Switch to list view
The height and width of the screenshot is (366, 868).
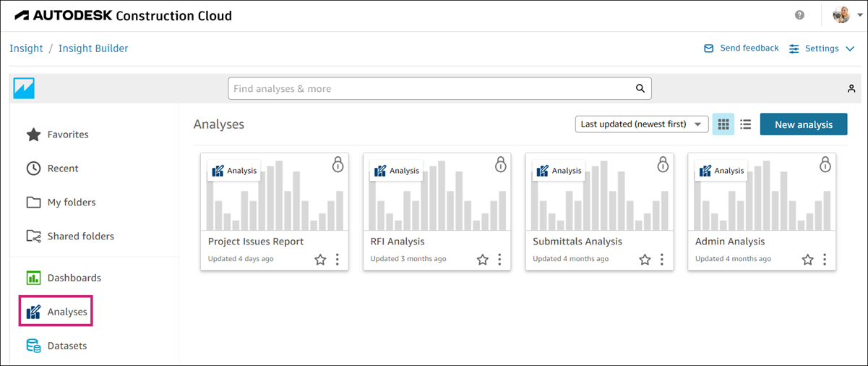pos(746,124)
